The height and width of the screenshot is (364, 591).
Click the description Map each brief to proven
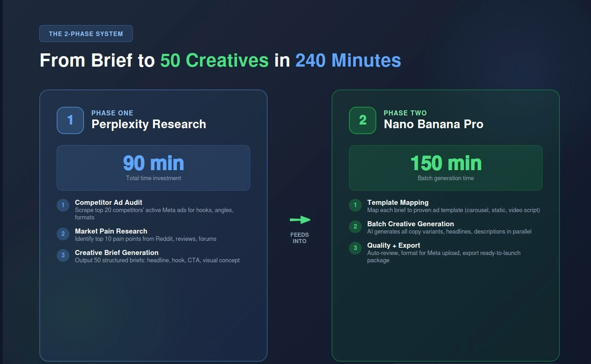coord(454,210)
